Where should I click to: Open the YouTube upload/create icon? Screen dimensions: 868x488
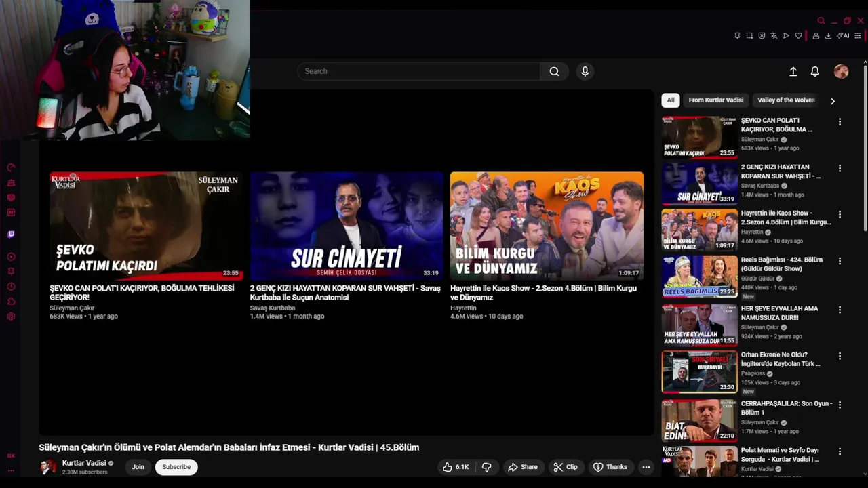(793, 71)
